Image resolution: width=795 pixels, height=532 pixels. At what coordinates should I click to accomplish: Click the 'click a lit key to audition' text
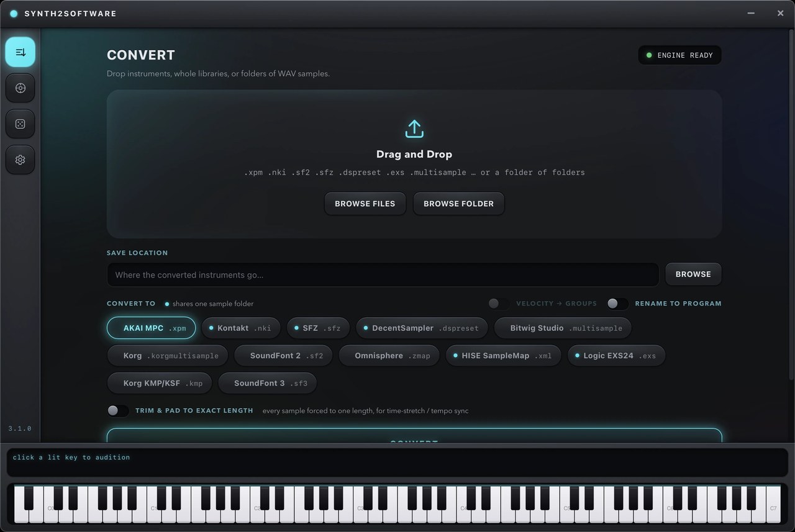click(71, 458)
